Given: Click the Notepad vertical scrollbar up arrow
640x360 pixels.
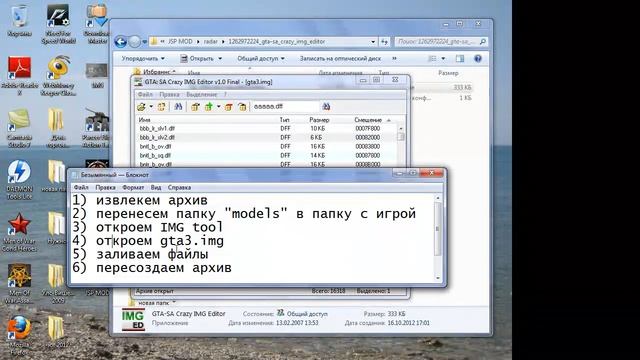Looking at the screenshot, I should coord(438,198).
